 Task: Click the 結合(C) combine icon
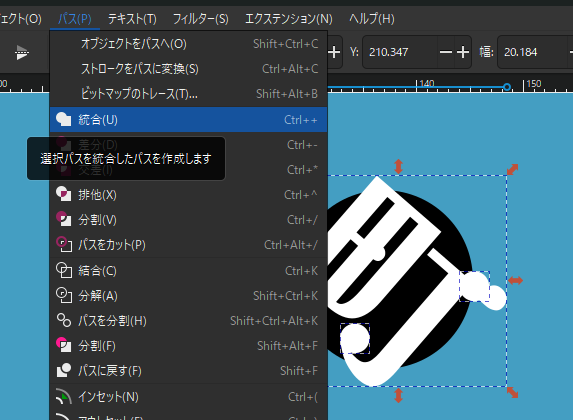coord(64,270)
